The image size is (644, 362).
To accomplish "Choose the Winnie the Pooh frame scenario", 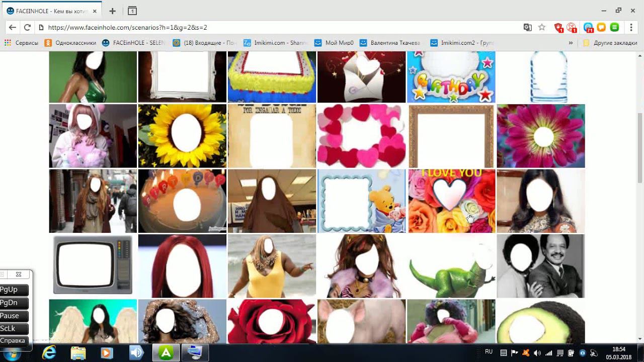I will pyautogui.click(x=361, y=201).
